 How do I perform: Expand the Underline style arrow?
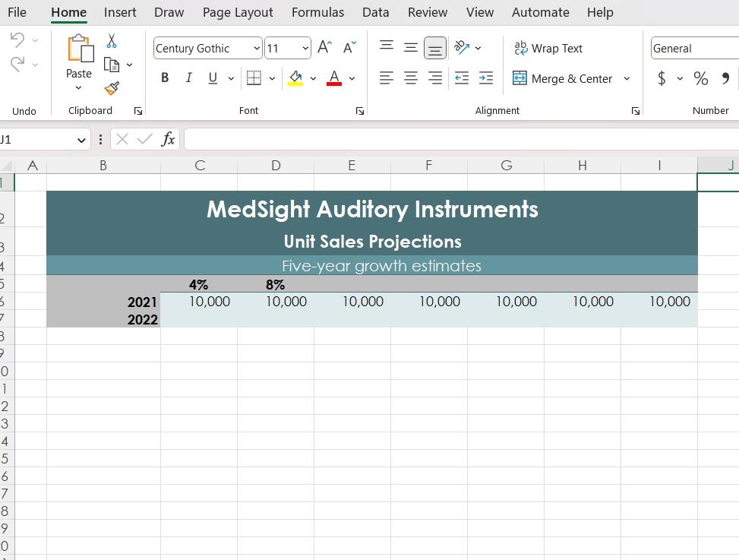tap(231, 78)
